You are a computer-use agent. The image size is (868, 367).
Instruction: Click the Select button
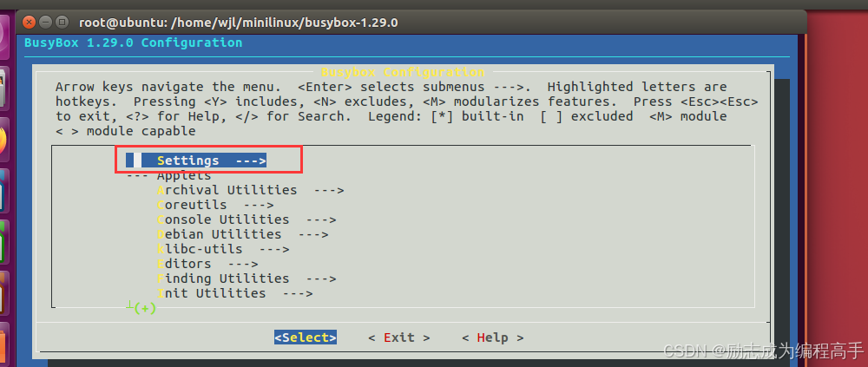click(305, 338)
